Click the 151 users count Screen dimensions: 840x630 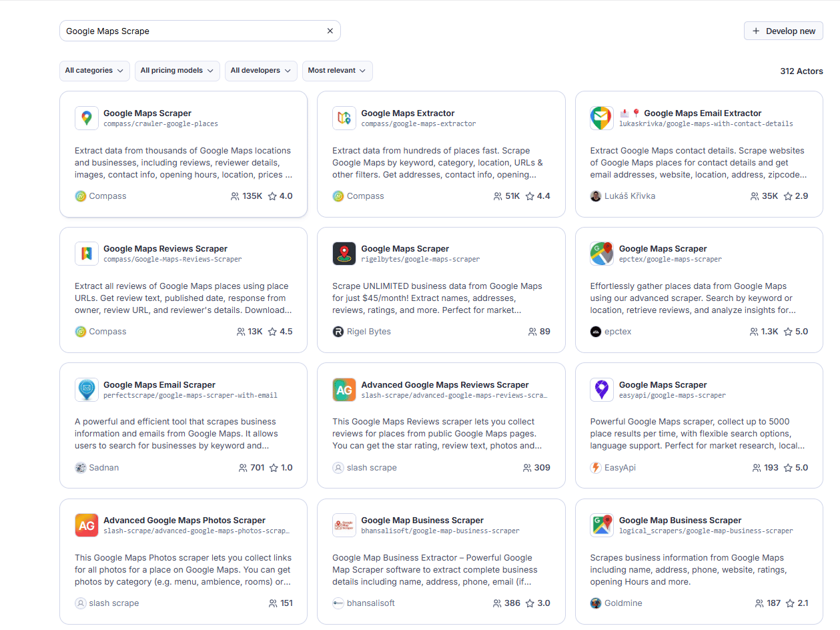[x=286, y=603]
